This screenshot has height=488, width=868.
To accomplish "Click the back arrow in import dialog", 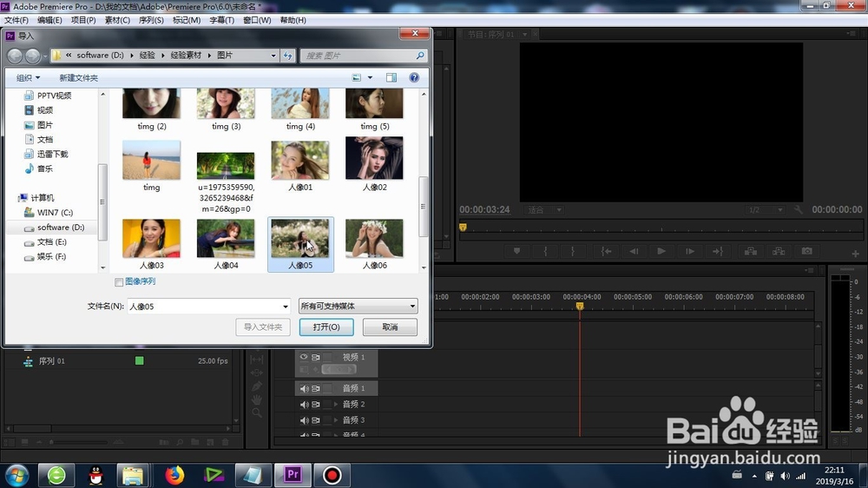I will pyautogui.click(x=15, y=56).
